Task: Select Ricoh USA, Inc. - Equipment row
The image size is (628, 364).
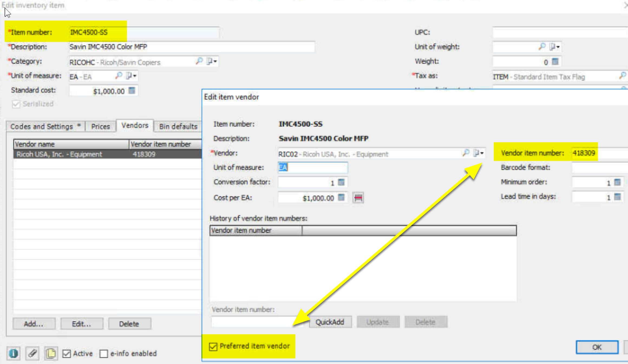Action: tap(108, 154)
